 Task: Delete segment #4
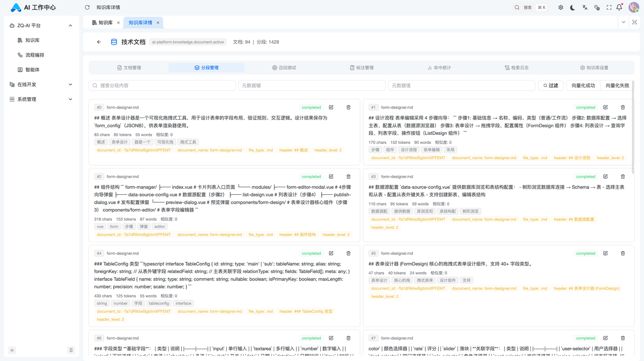coord(349,253)
